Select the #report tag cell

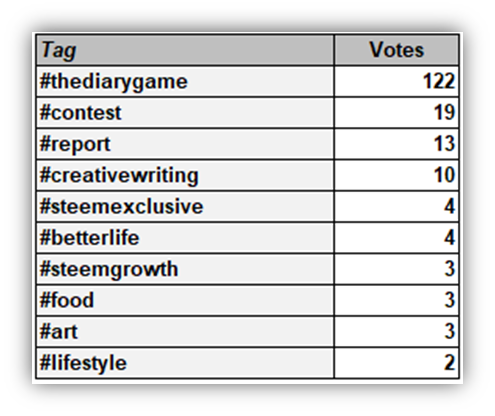point(185,144)
